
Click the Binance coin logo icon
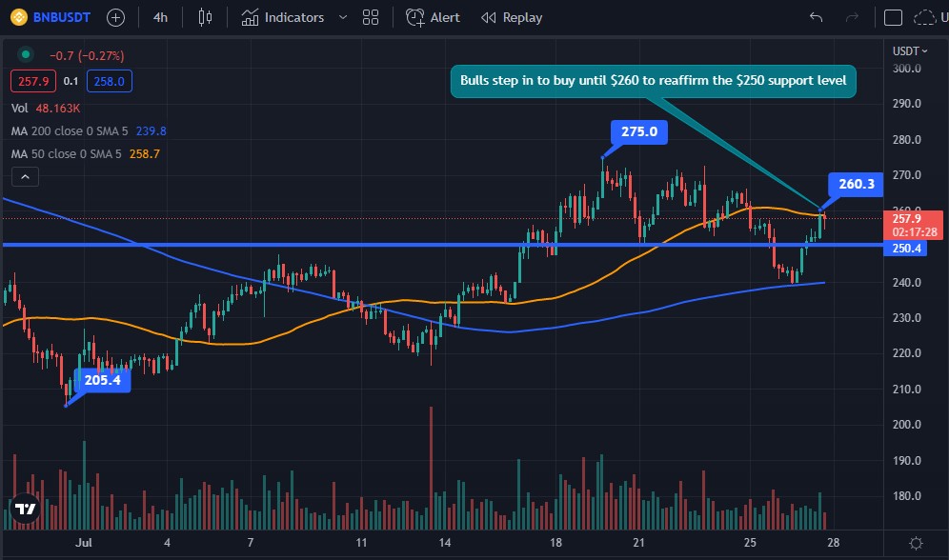[x=19, y=17]
